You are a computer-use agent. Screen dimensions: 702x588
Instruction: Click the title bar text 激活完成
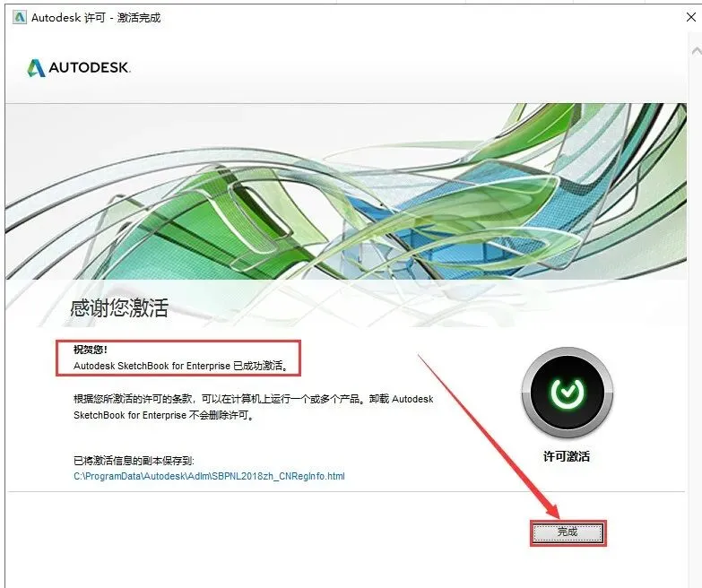click(x=139, y=17)
